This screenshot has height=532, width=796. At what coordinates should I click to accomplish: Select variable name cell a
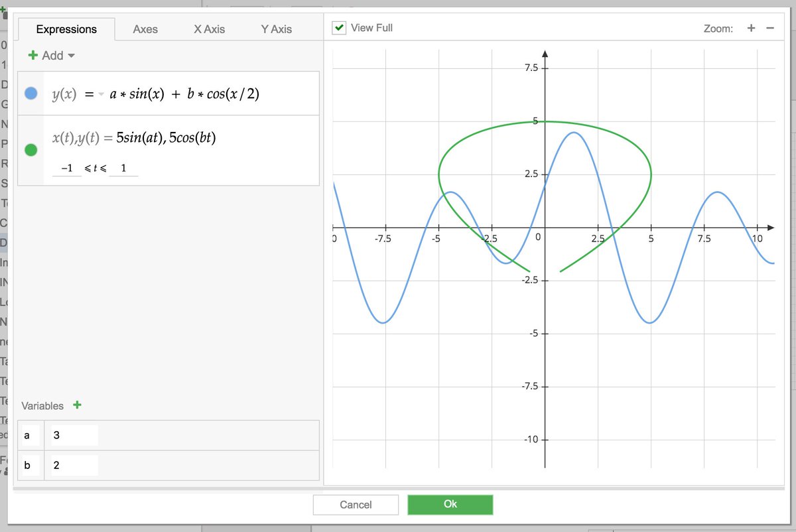click(31, 435)
